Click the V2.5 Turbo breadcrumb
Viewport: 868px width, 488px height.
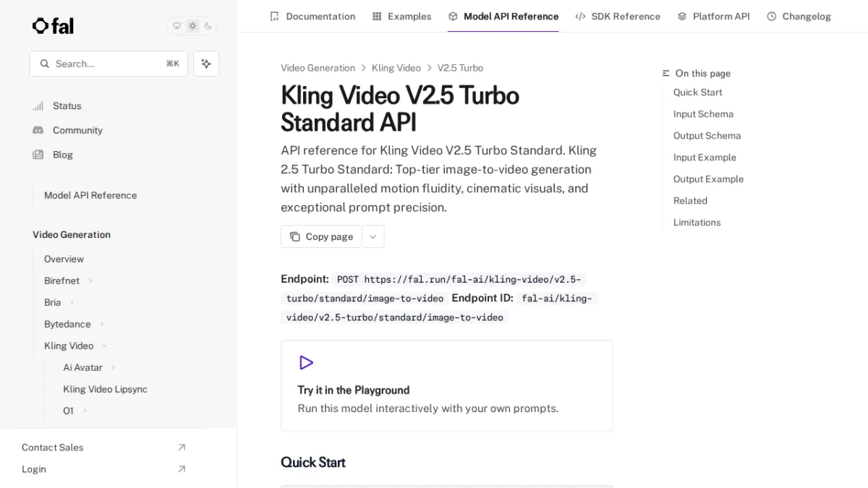coord(460,68)
